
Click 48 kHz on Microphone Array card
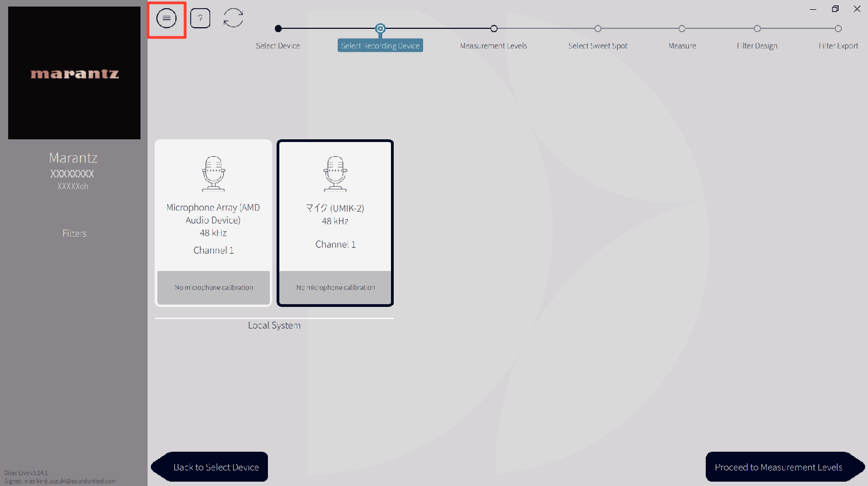click(213, 233)
